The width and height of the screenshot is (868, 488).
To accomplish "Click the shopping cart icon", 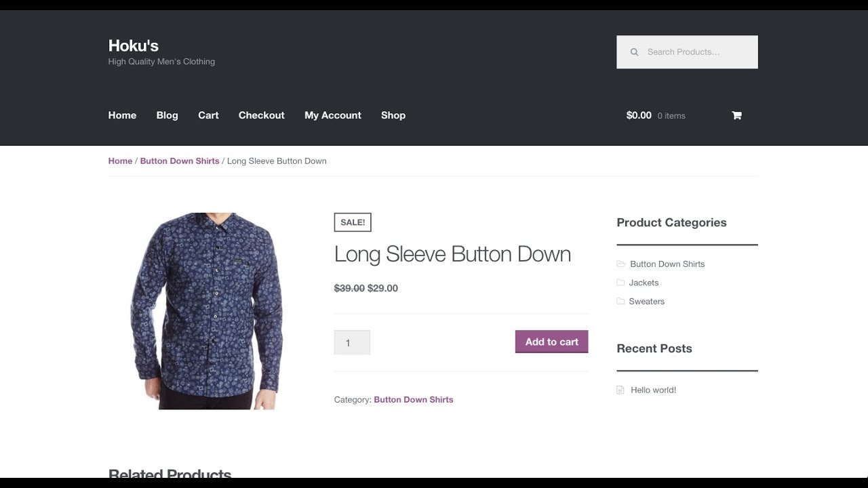I will [736, 115].
